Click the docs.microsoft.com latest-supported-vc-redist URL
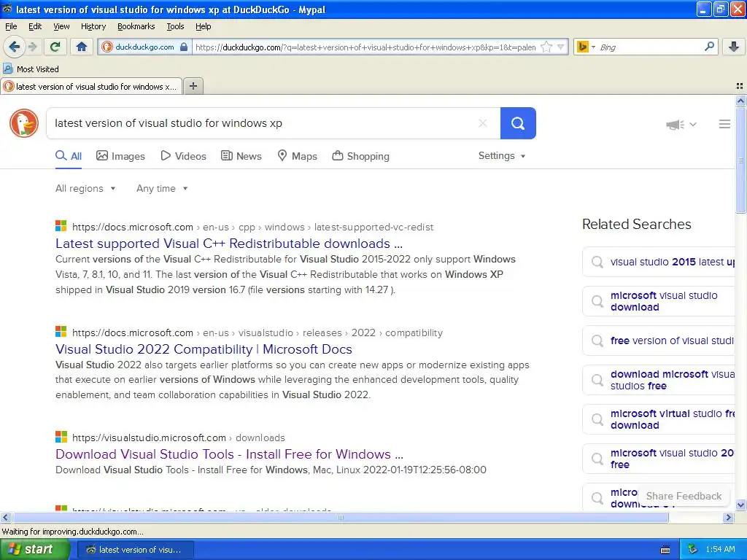This screenshot has height=560, width=747. click(x=253, y=227)
